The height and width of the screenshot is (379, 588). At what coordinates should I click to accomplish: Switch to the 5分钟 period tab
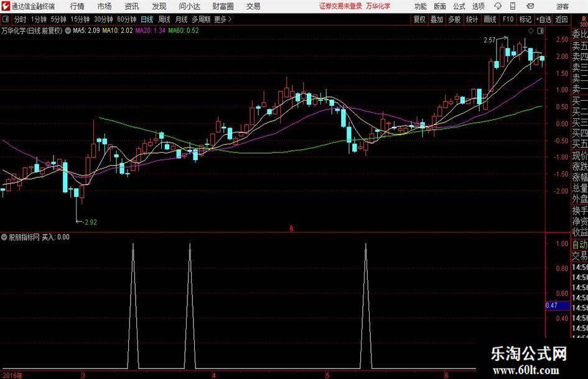tap(58, 19)
